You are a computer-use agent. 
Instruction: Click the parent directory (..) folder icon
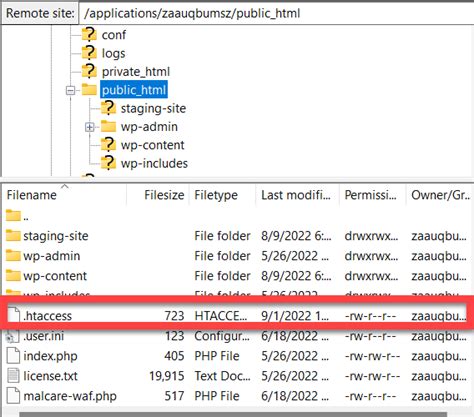pos(13,216)
